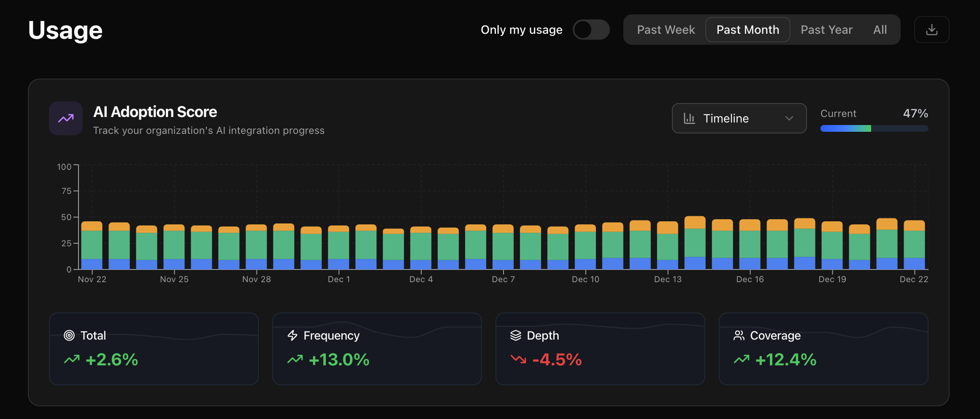980x419 pixels.
Task: Open the Coverage +12.4% metric card
Action: coord(823,349)
